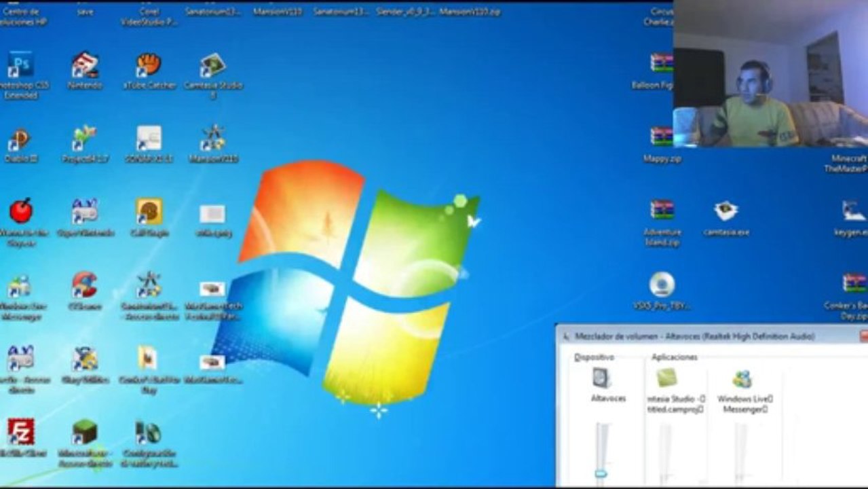Click the Windows Live Messenger icon in the mixer
This screenshot has height=489, width=868.
click(x=742, y=378)
